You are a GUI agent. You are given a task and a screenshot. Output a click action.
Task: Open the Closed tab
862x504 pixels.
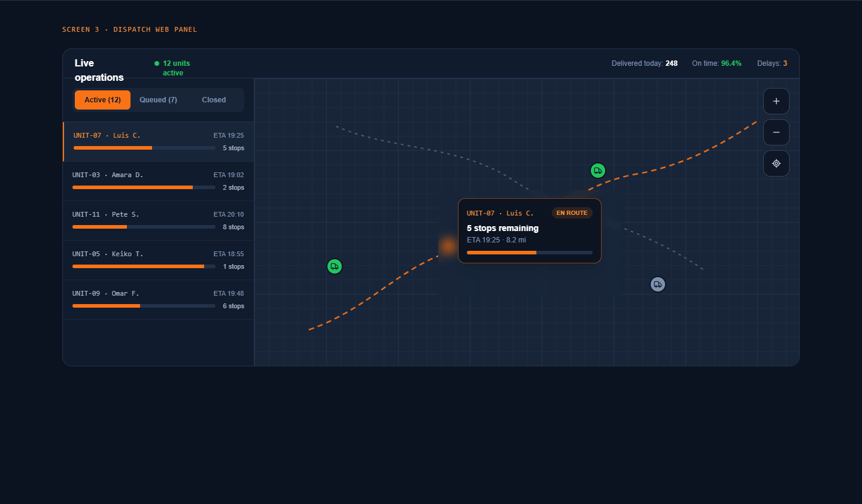point(214,100)
